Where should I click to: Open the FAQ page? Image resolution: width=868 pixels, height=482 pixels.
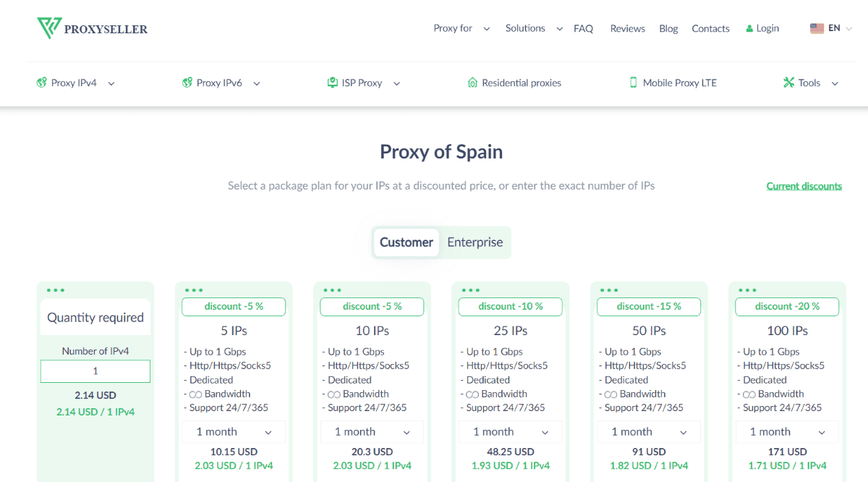(x=583, y=29)
